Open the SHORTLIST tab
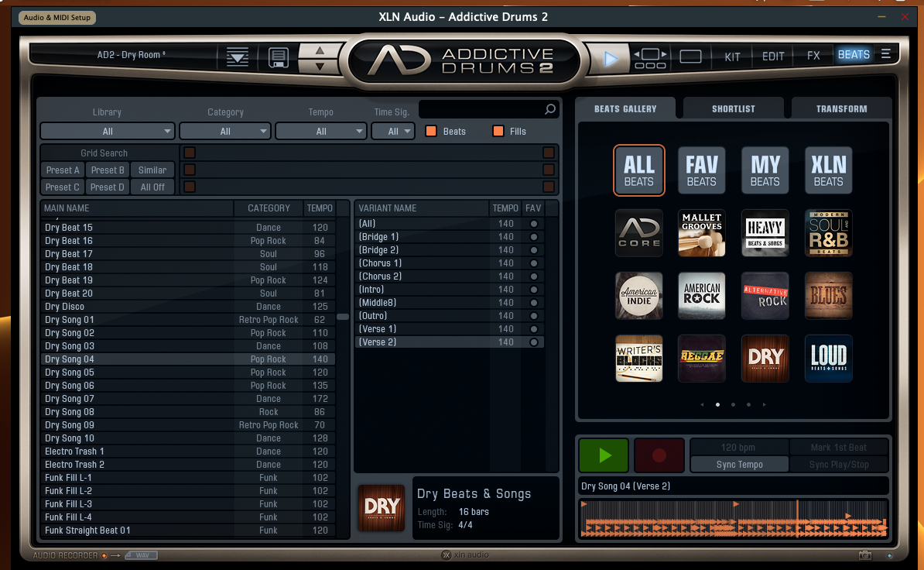 [x=733, y=109]
